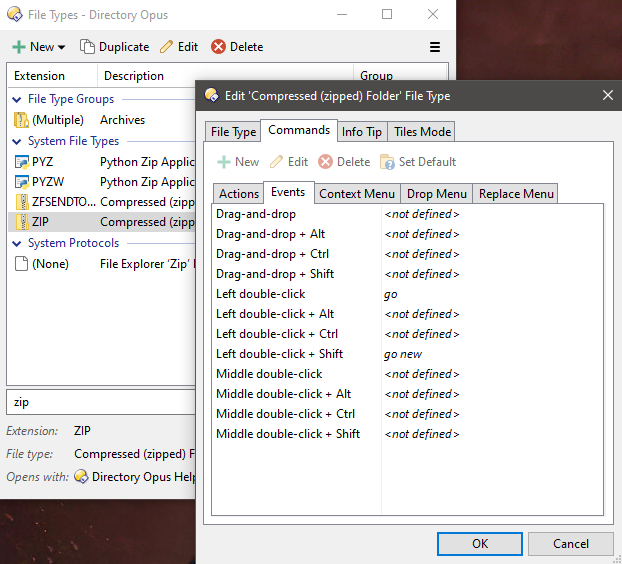622x564 pixels.
Task: Click the Duplicate pages icon
Action: tap(87, 46)
